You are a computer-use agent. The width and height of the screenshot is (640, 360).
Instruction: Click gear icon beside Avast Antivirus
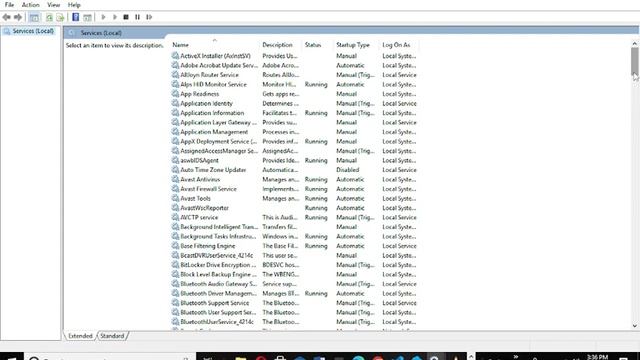(x=175, y=179)
